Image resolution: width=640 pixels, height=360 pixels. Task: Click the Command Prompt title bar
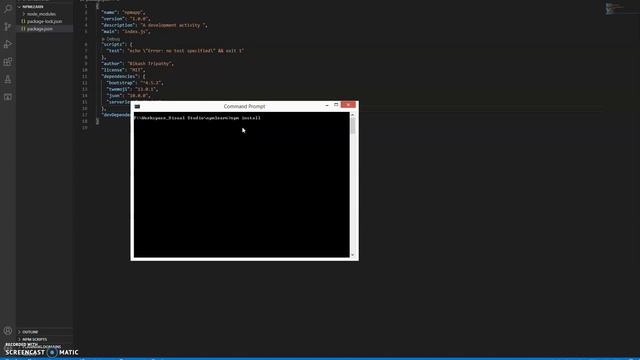point(244,106)
